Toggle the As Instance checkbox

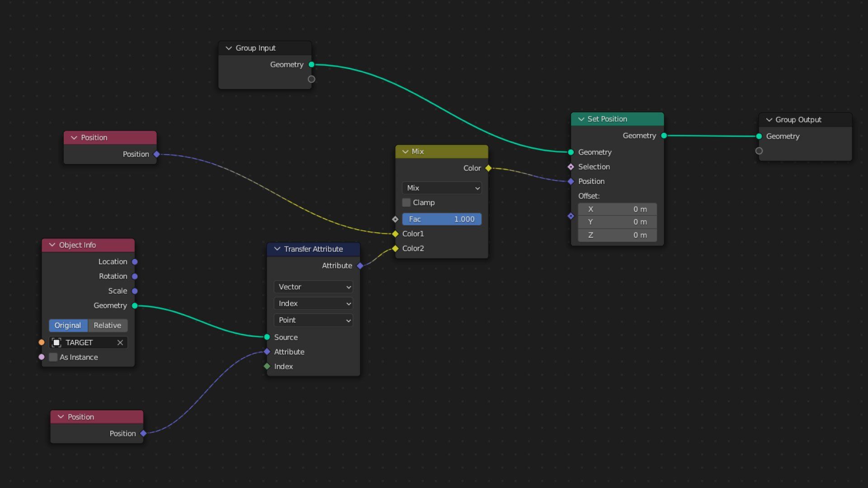[53, 357]
